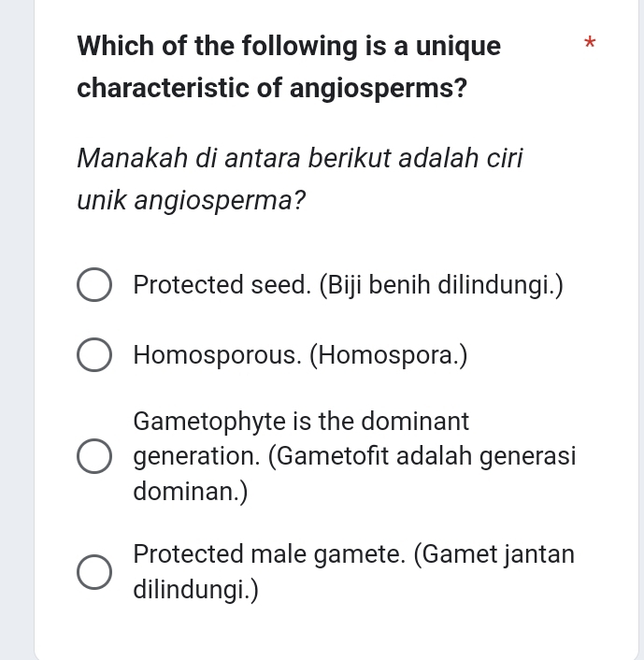Click the '(Gamet jantan' text in fourth option
The height and width of the screenshot is (660, 644).
pyautogui.click(x=494, y=554)
